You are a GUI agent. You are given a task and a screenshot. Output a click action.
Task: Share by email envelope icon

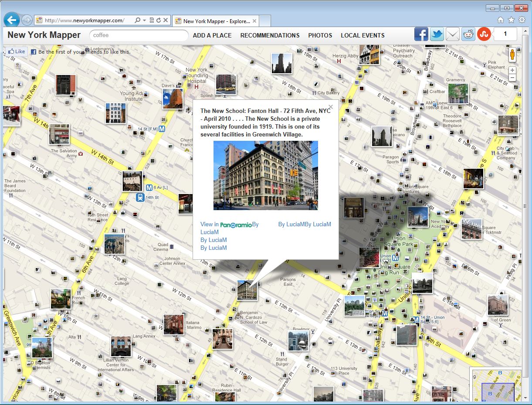point(453,34)
